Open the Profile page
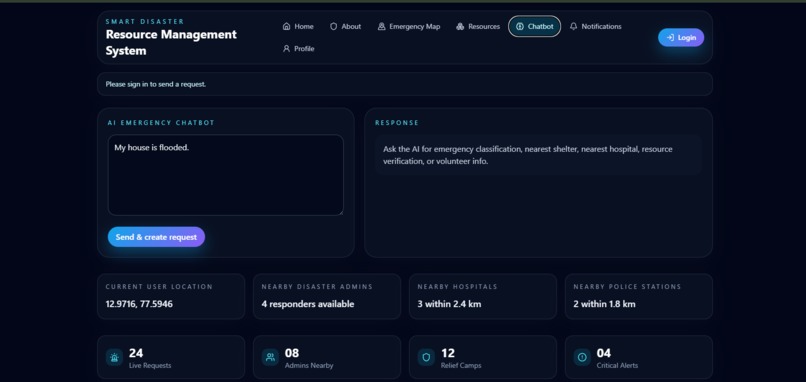 pyautogui.click(x=298, y=48)
